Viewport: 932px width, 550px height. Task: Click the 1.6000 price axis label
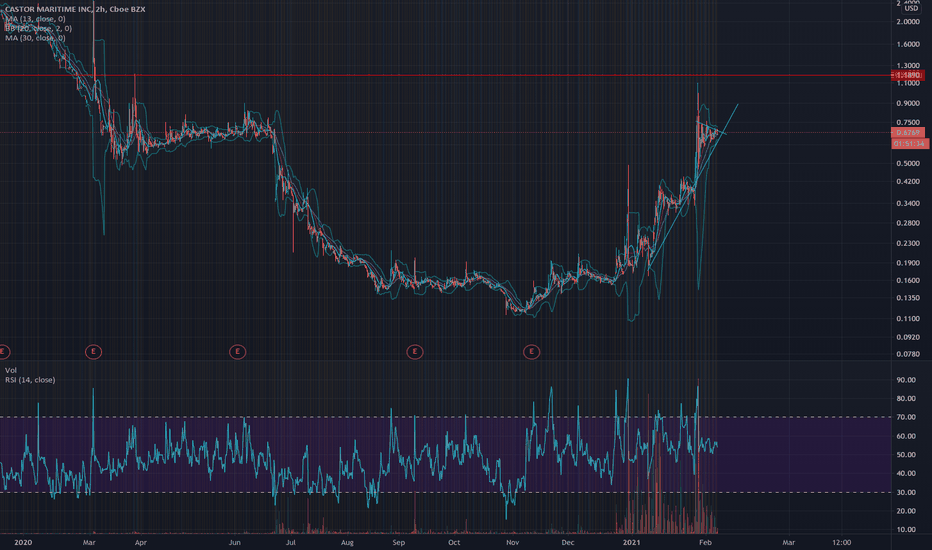tap(908, 45)
